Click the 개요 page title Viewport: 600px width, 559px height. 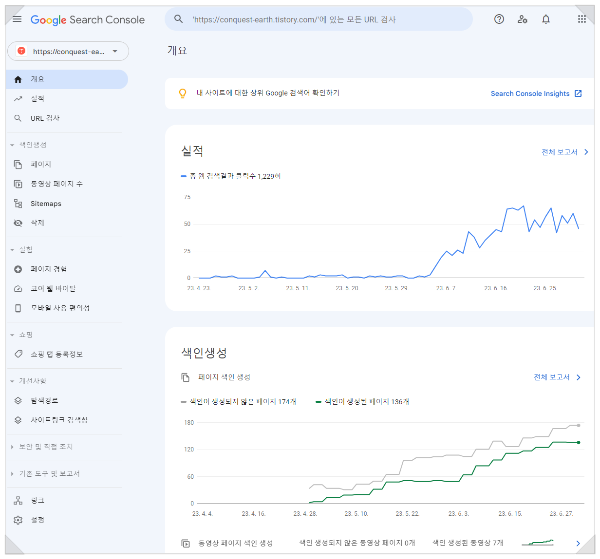click(177, 51)
